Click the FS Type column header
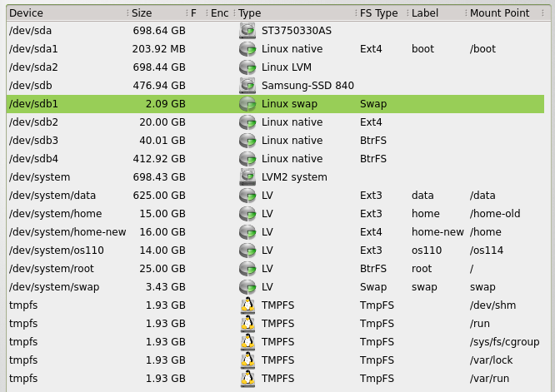This screenshot has width=555, height=392. pos(379,13)
